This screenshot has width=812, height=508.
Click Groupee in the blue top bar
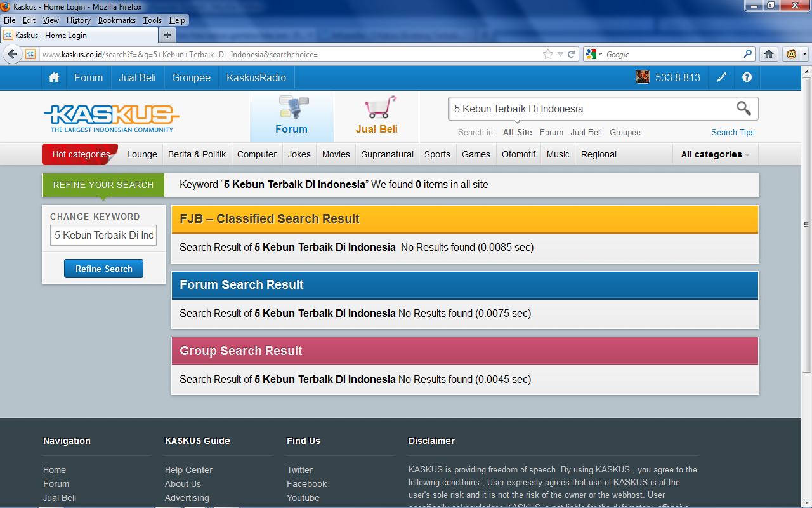(x=191, y=77)
